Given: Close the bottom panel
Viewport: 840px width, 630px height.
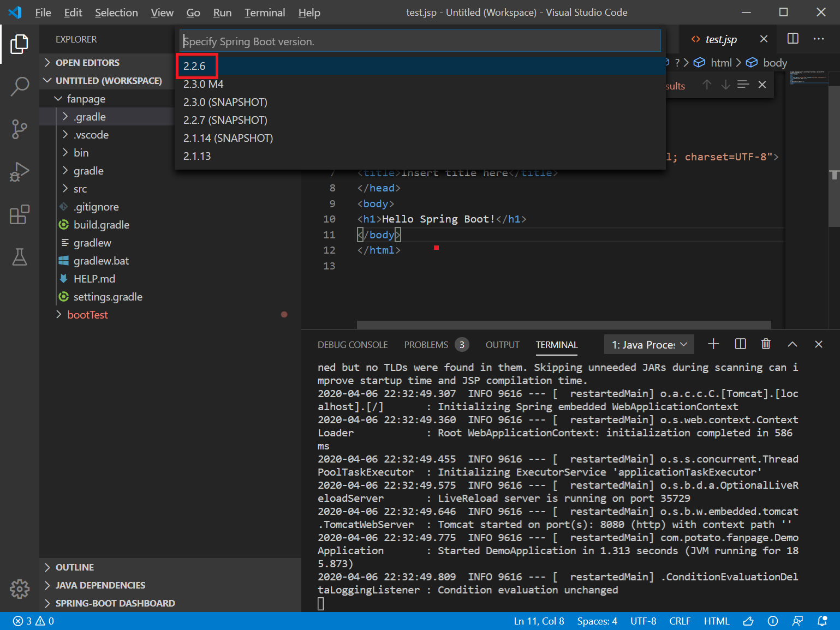Looking at the screenshot, I should [819, 344].
